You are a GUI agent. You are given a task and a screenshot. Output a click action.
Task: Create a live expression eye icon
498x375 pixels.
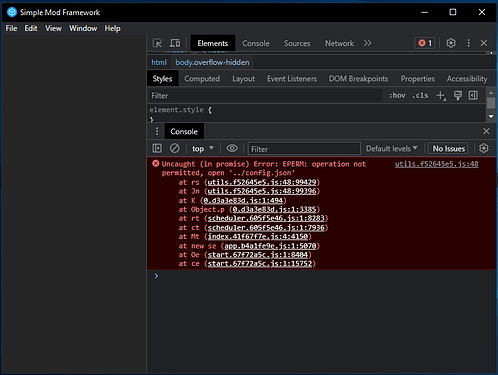click(232, 148)
